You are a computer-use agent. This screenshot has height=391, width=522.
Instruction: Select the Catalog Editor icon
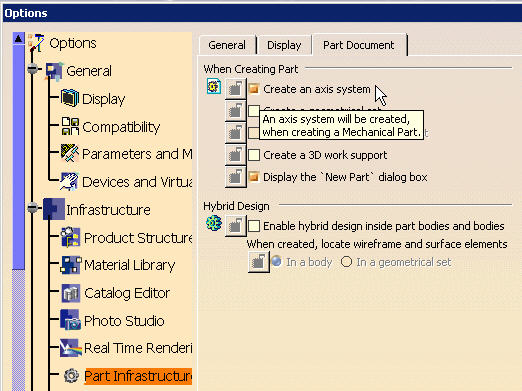[x=70, y=293]
